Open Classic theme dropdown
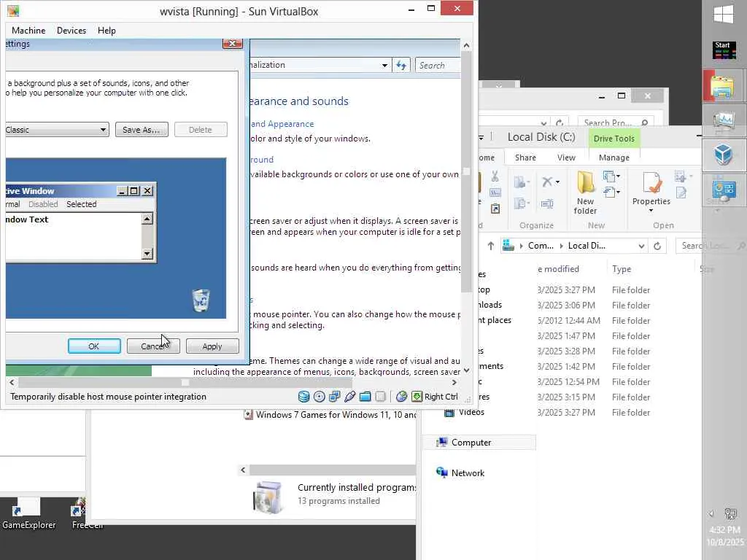 (103, 130)
